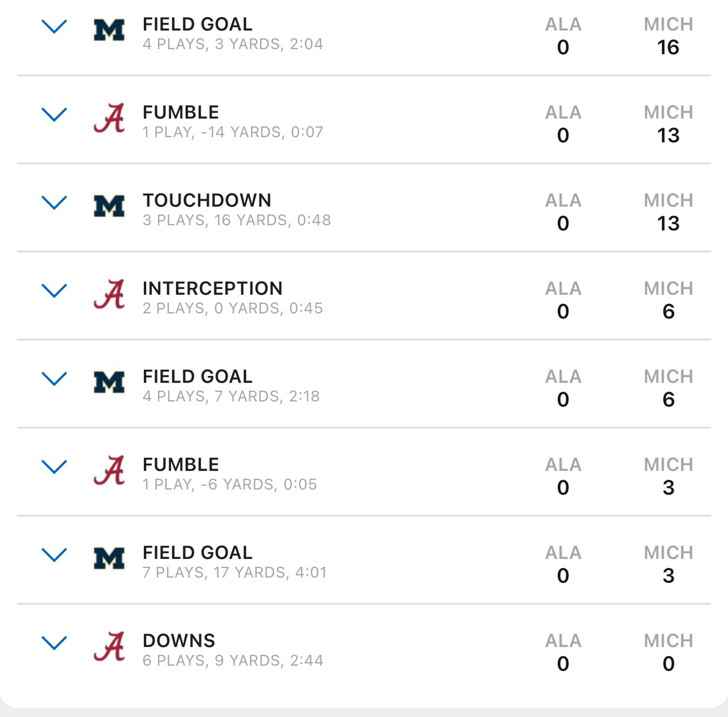Viewport: 728px width, 717px height.
Task: Expand the 4 plays, 7 yards field goal
Action: [x=55, y=379]
